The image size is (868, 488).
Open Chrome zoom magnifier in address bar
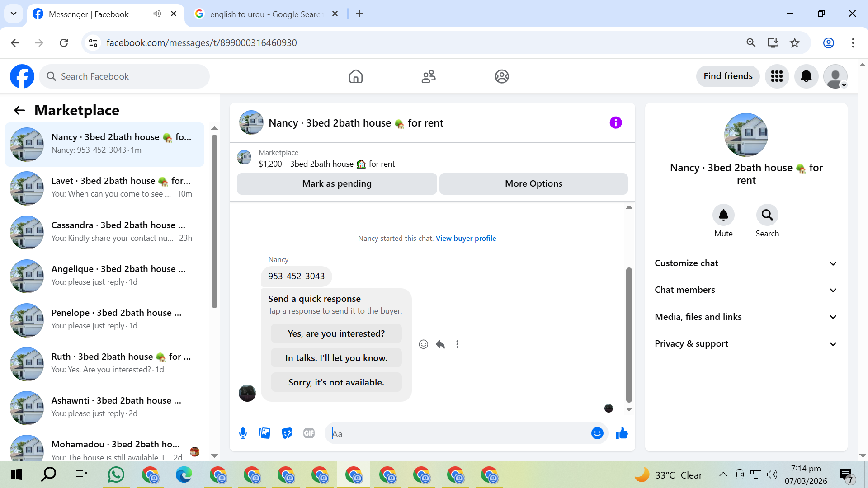[751, 43]
